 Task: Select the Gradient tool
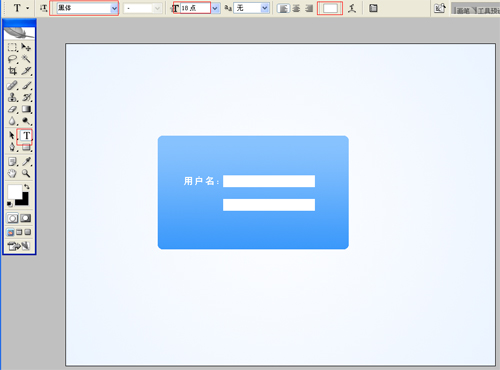pos(26,109)
